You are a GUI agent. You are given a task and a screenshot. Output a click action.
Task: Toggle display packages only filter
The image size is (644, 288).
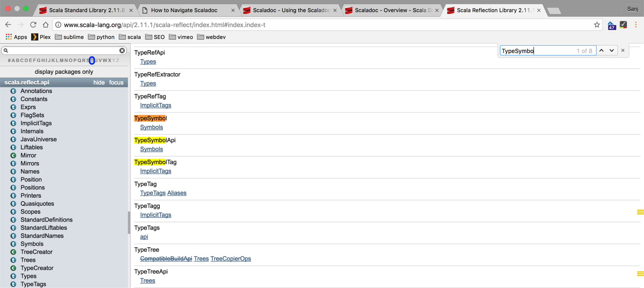click(x=64, y=72)
